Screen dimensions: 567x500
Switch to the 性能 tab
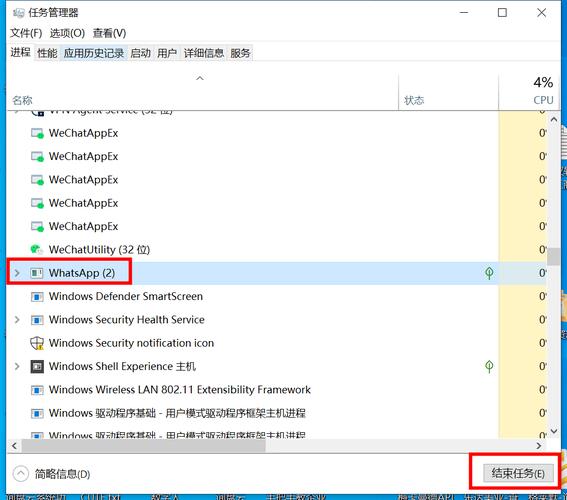coord(47,54)
